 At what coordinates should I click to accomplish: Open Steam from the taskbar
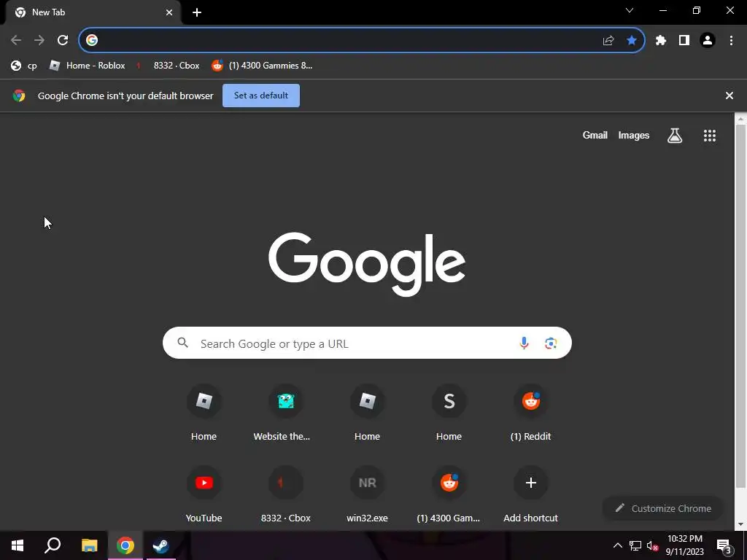coord(161,545)
